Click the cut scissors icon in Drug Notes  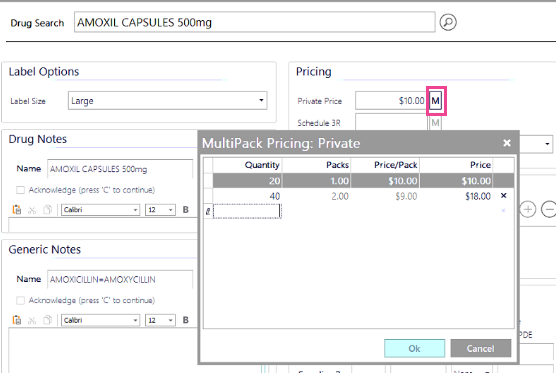[32, 210]
